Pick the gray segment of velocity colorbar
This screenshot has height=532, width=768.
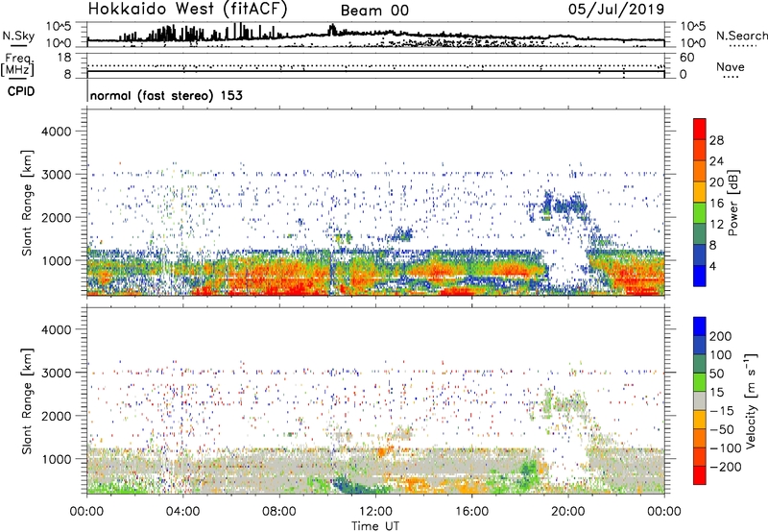700,401
